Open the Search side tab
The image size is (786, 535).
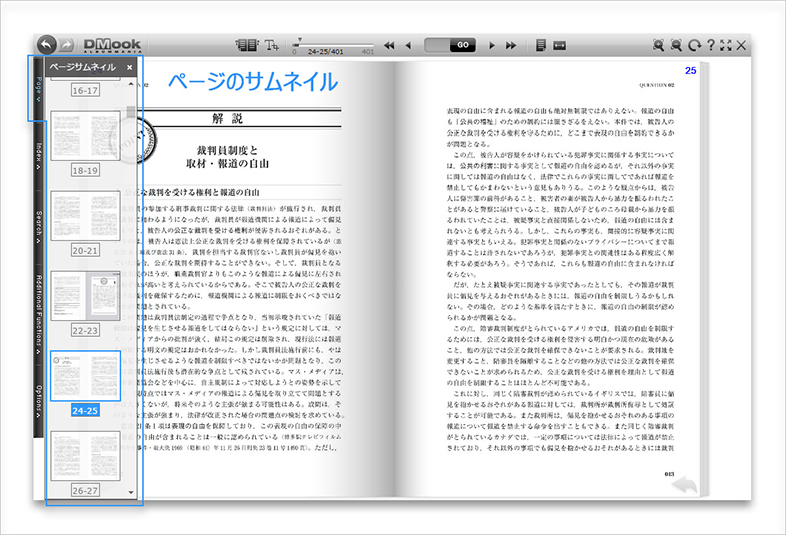click(39, 227)
